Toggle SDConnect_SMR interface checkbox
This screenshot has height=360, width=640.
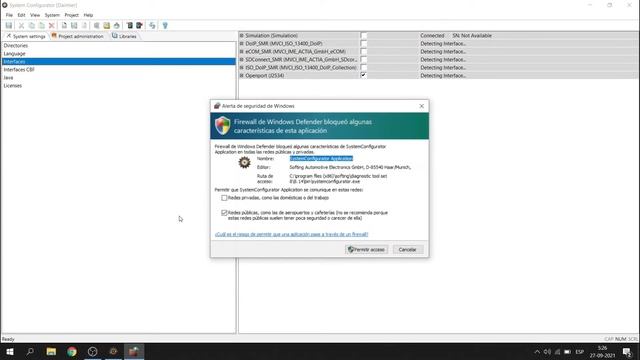click(364, 60)
